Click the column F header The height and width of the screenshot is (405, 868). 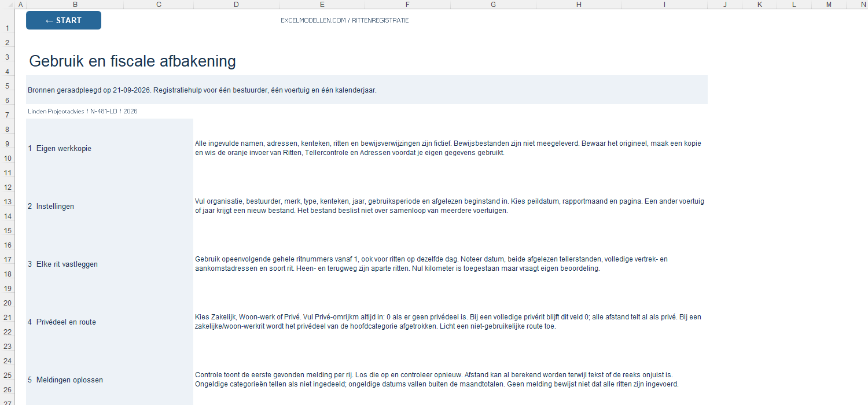(407, 5)
